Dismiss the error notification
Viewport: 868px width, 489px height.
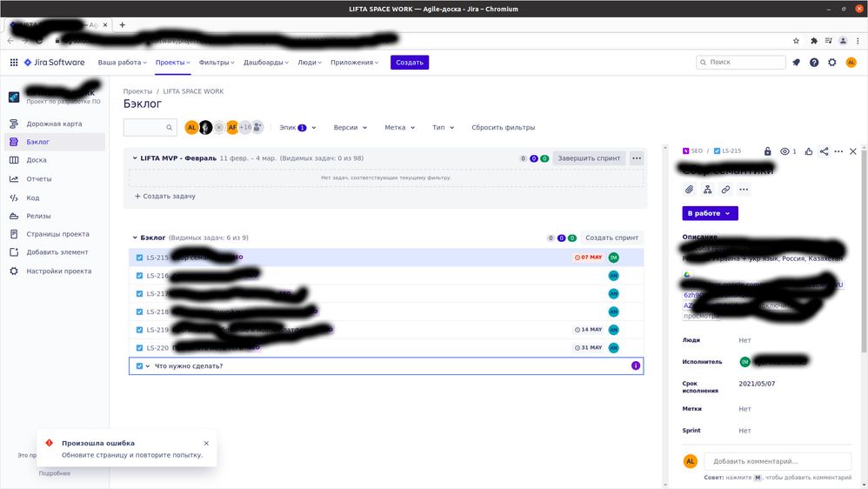coord(206,443)
